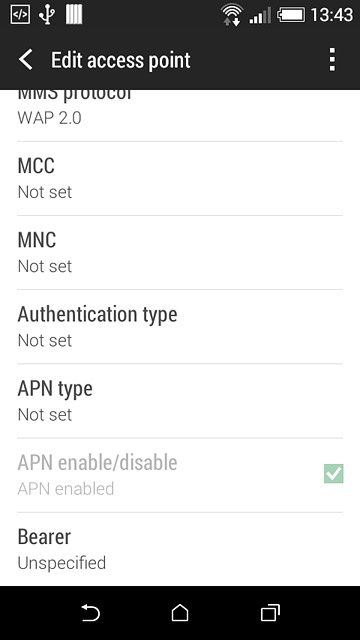Select the Bearer option
Viewport: 360px width, 640px height.
(x=180, y=549)
